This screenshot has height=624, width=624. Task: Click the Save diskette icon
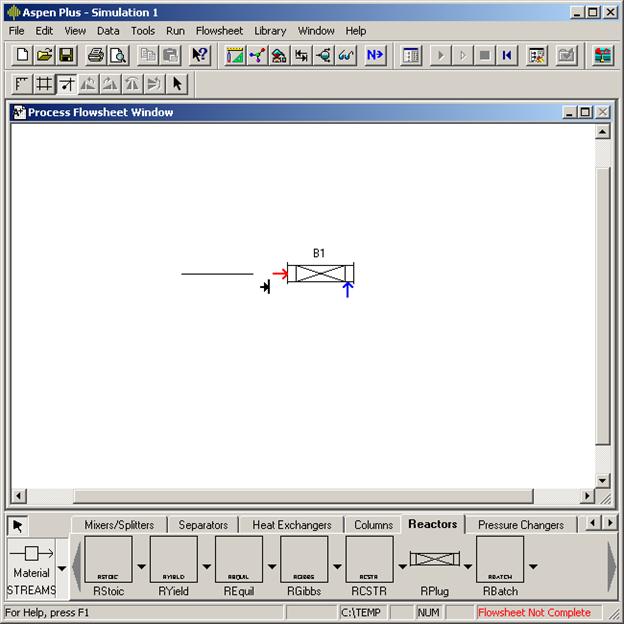66,55
